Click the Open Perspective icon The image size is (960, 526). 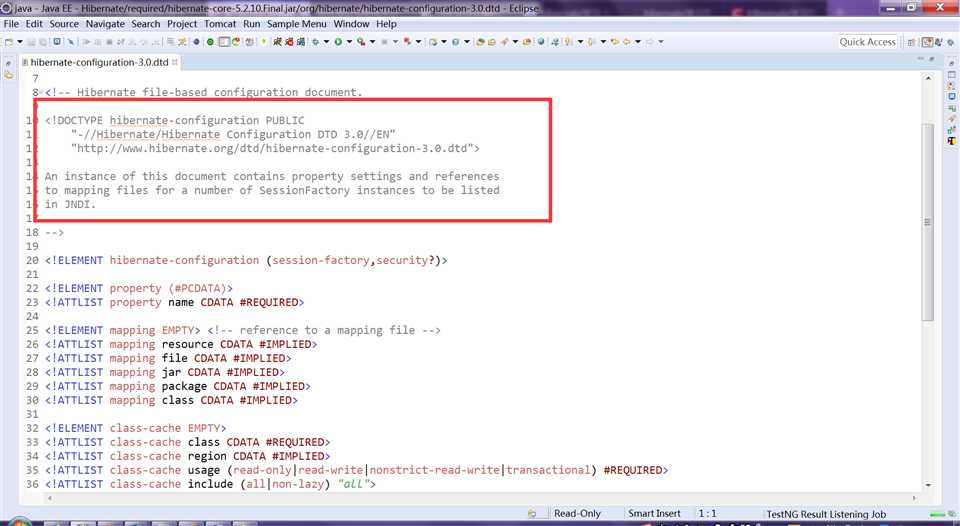(911, 42)
